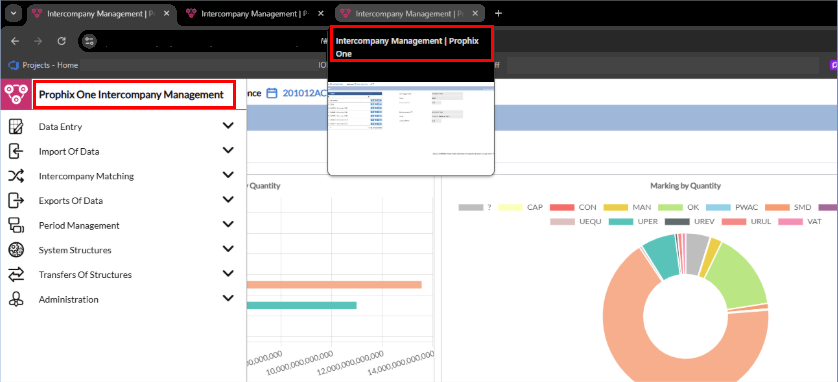Click the calendar icon beside 201012AC

pyautogui.click(x=272, y=93)
